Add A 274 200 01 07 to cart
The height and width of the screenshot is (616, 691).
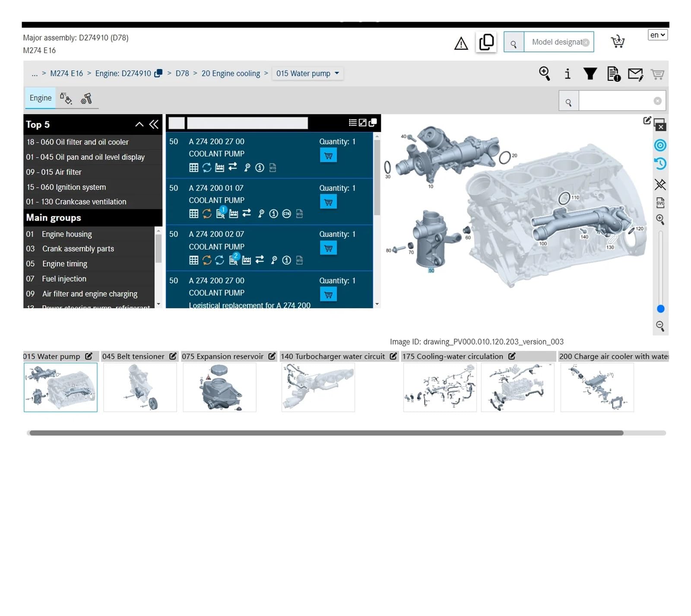tap(328, 202)
